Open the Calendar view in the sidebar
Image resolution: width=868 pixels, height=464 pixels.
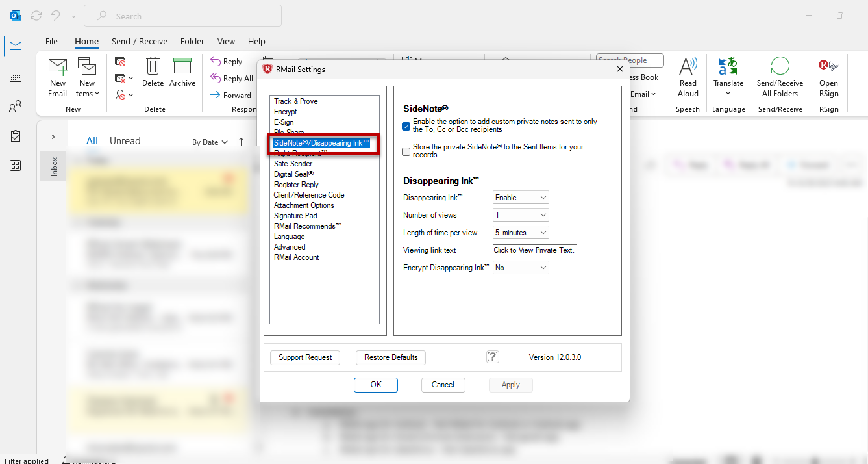16,76
